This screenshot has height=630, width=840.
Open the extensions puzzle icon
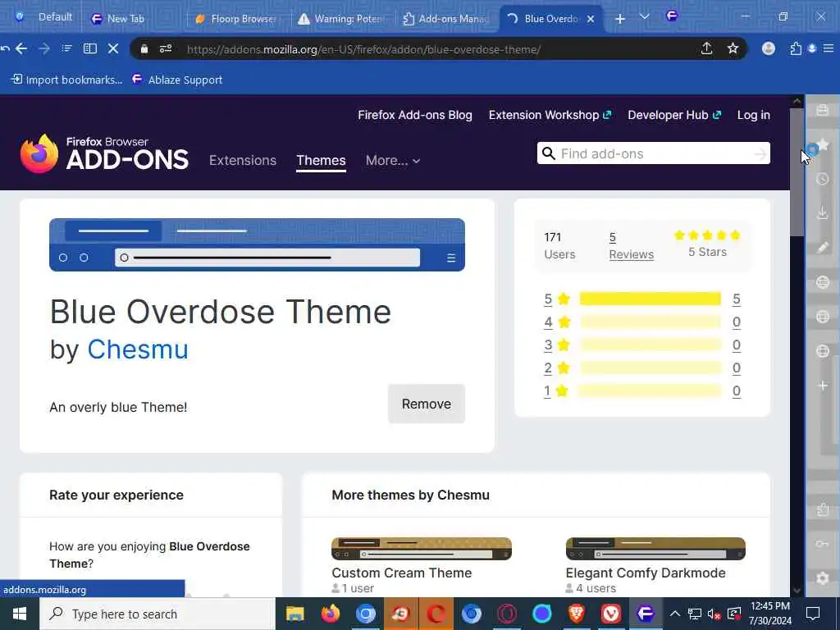[796, 48]
